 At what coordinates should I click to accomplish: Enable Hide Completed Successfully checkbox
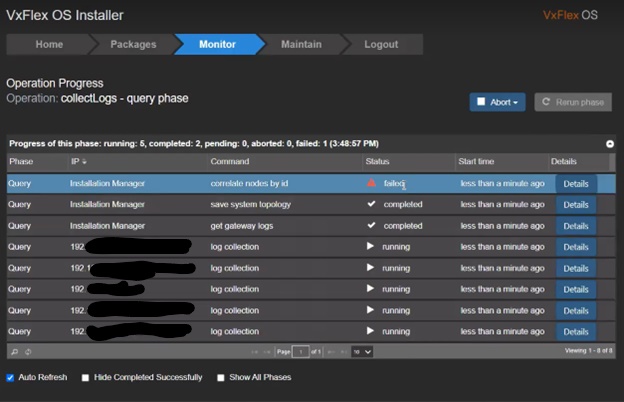coord(85,378)
